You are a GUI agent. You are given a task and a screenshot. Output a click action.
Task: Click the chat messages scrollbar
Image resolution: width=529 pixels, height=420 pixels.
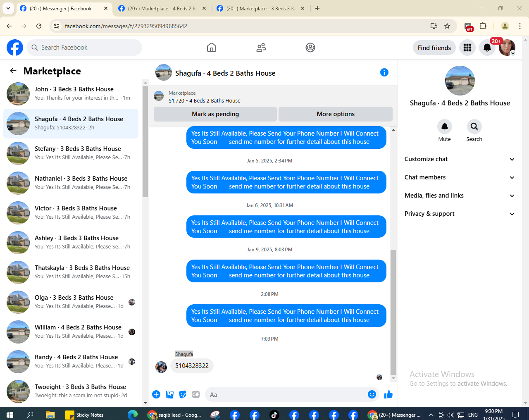(393, 312)
